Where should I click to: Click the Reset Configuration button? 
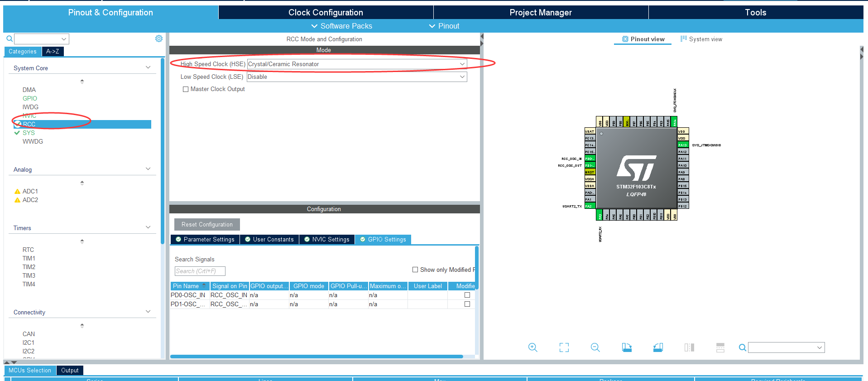(207, 224)
